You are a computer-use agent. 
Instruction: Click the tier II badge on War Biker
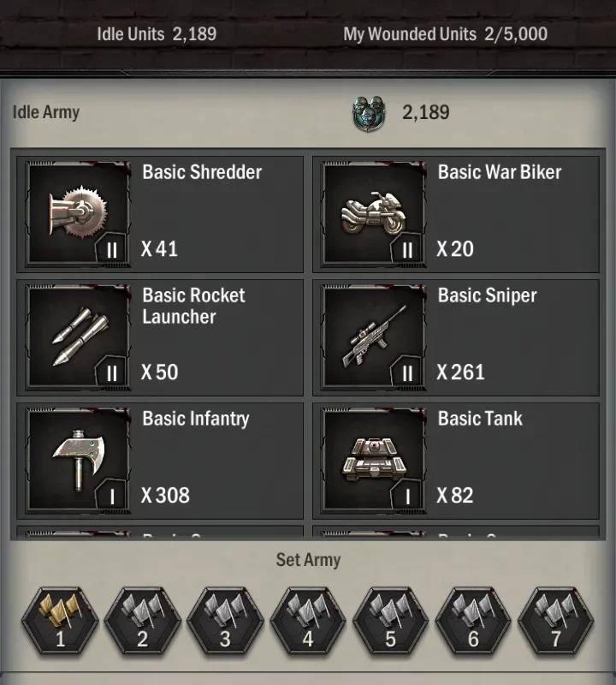pos(407,250)
